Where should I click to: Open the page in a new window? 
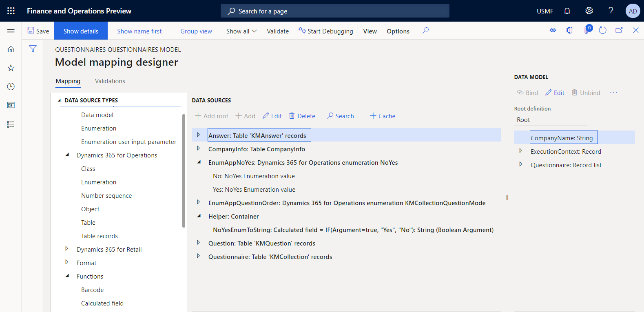619,31
